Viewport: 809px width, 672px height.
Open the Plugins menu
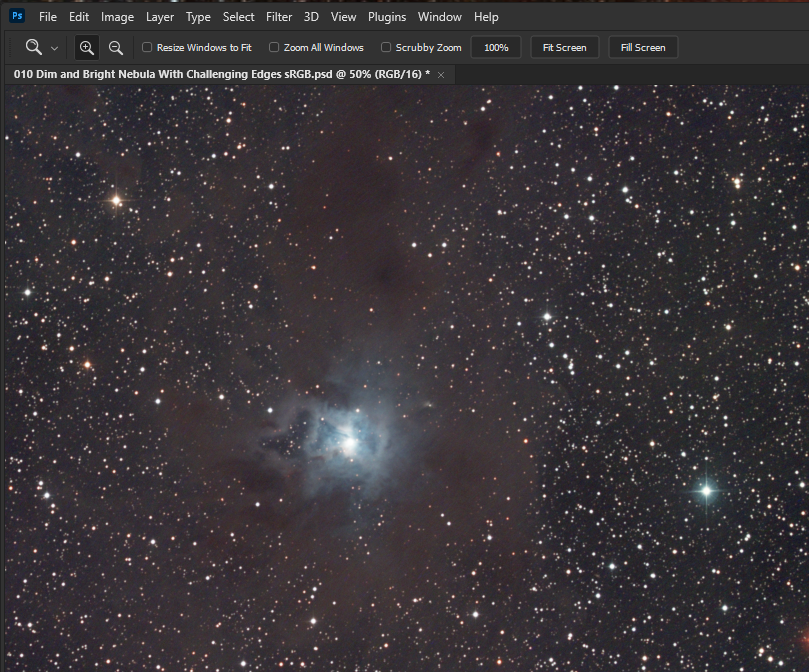coord(387,16)
